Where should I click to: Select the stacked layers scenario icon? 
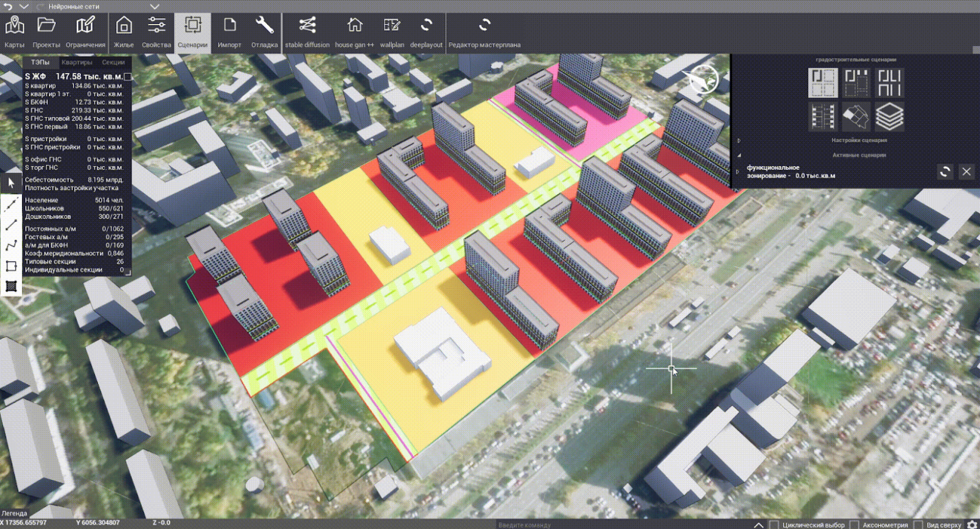889,117
